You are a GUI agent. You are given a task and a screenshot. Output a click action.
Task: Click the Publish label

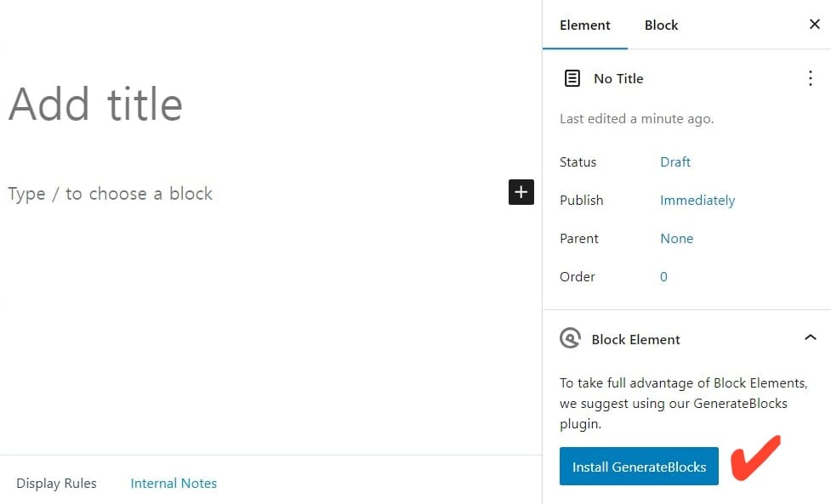pyautogui.click(x=582, y=200)
